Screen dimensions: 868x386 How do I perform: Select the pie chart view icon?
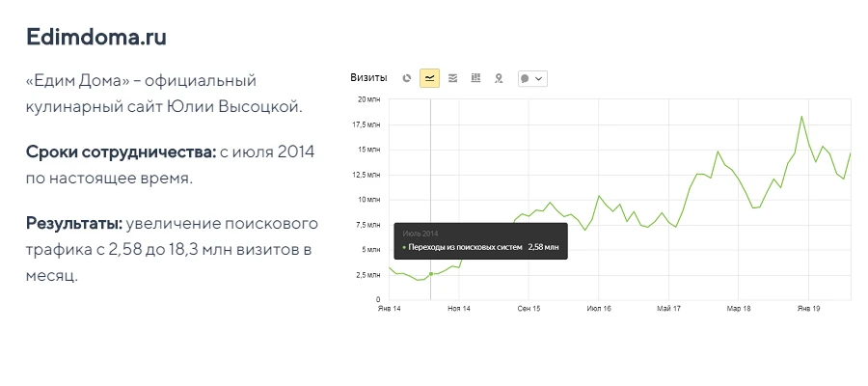coord(406,78)
